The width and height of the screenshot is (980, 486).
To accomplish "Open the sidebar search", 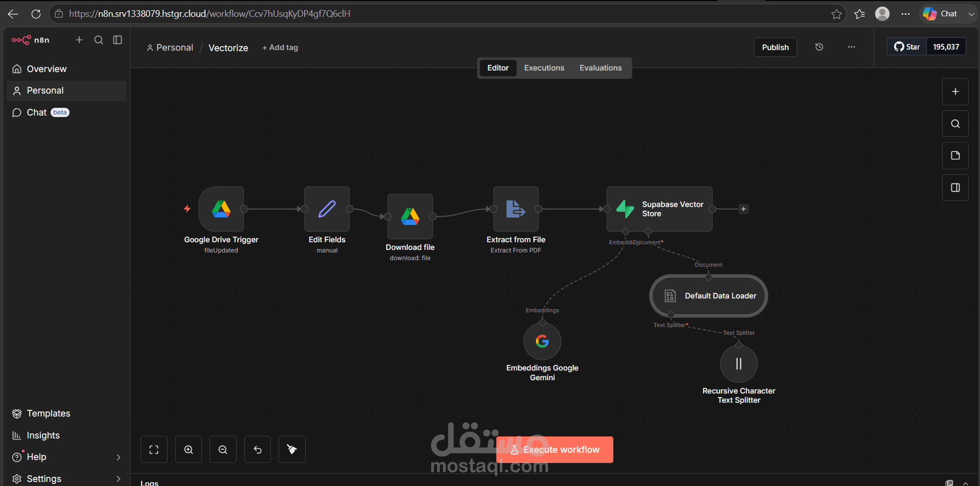I will pos(99,40).
